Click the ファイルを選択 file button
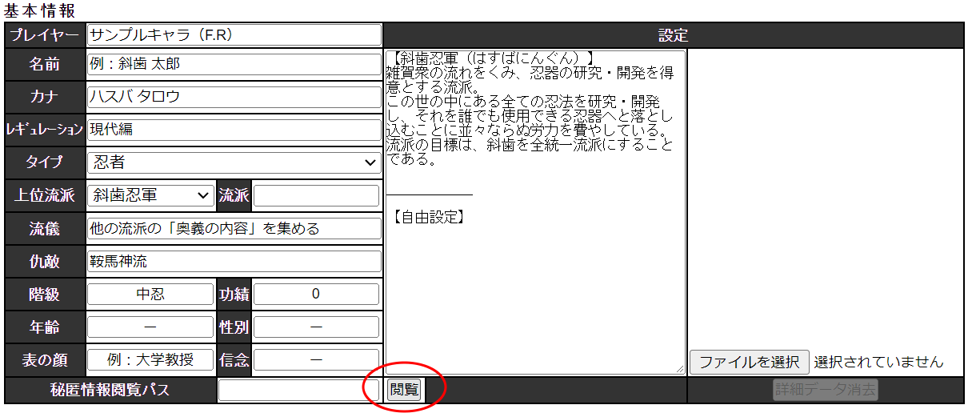This screenshot has width=980, height=417. click(x=750, y=362)
